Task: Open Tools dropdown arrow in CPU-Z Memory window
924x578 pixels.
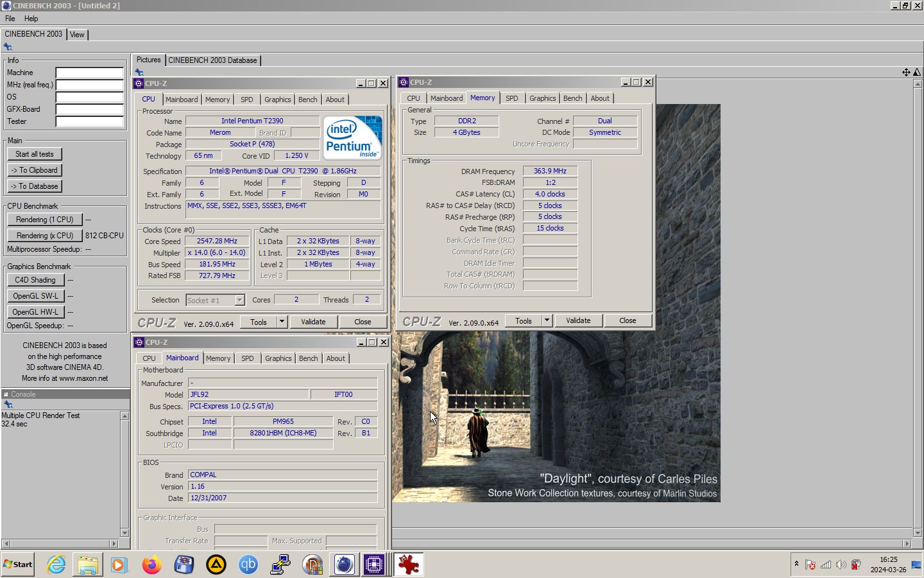Action: tap(547, 320)
